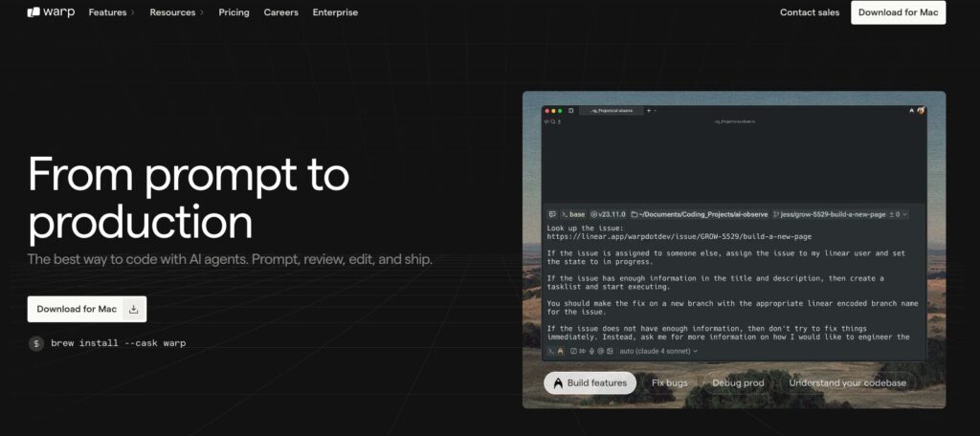Open the Warp logo home link

51,12
